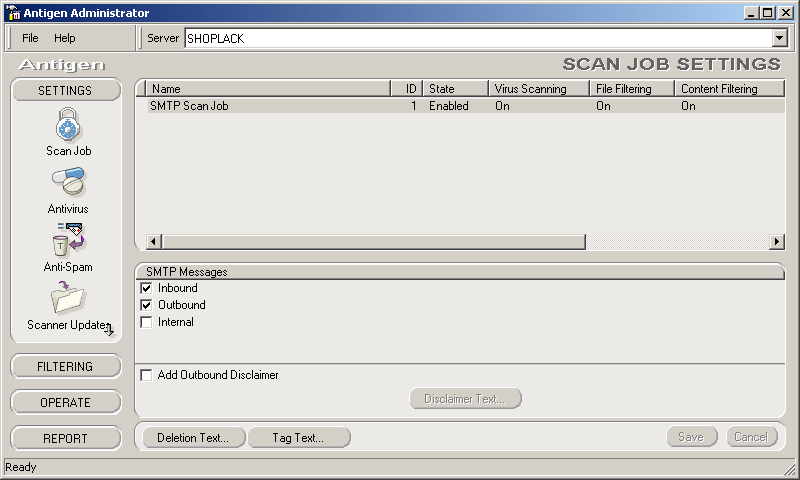The height and width of the screenshot is (480, 800).
Task: Click the Disclaimer Text button
Action: coord(465,399)
